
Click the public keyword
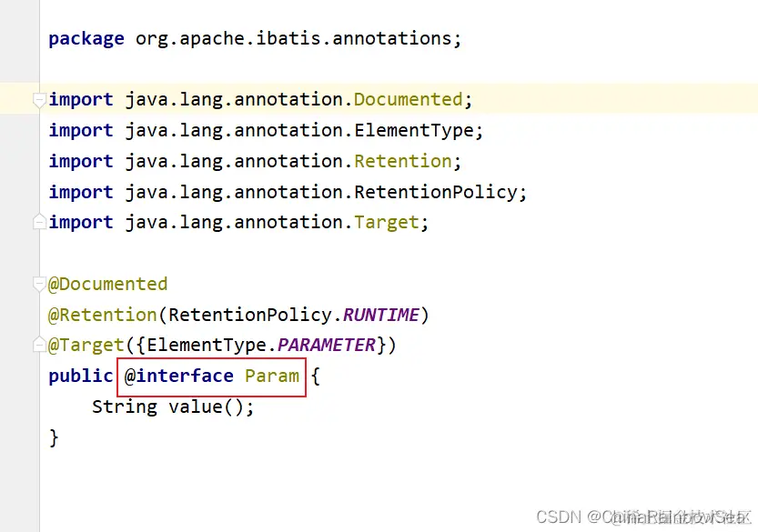click(x=81, y=376)
